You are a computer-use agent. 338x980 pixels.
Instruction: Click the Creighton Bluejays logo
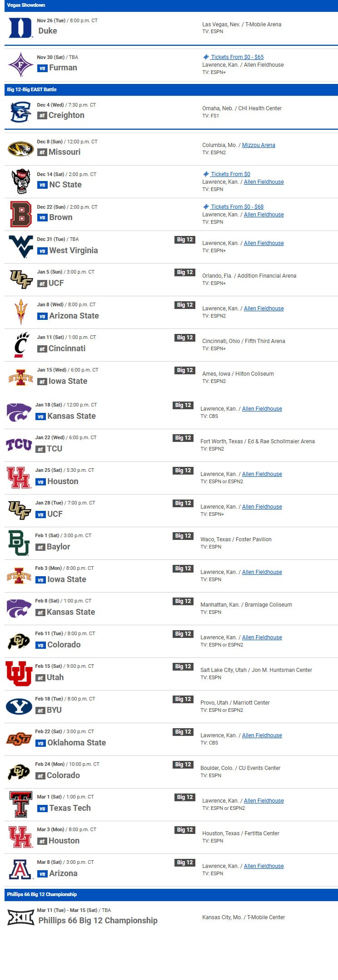tap(21, 112)
